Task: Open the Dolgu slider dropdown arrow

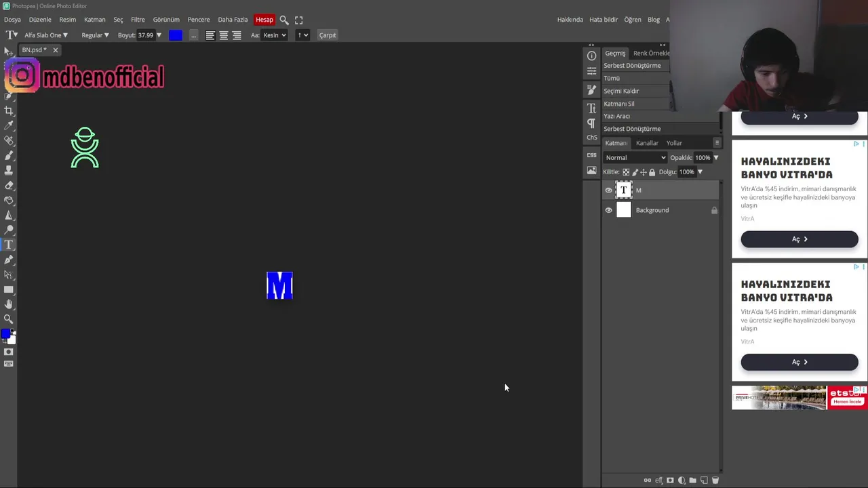Action: click(701, 172)
